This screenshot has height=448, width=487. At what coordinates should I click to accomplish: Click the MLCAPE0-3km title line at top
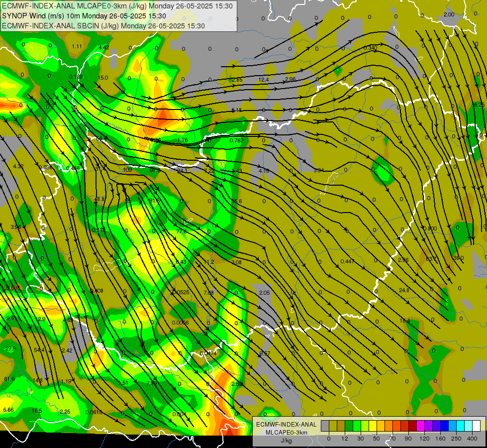pos(117,6)
